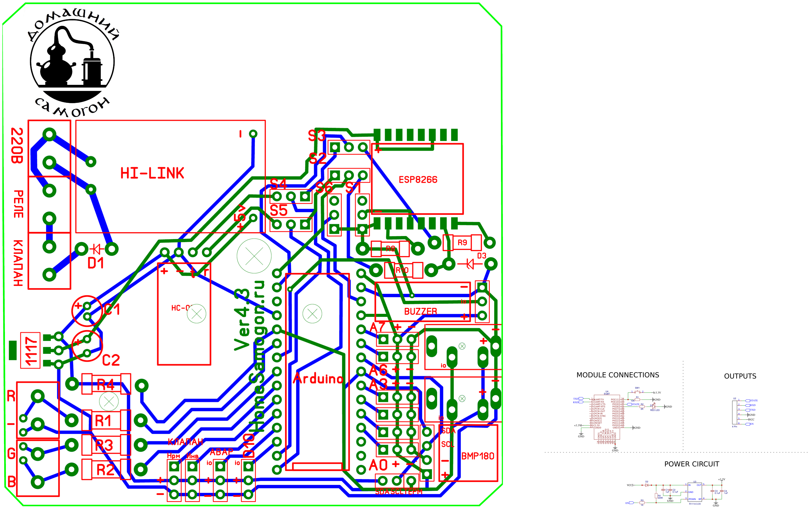Image resolution: width=812 pixels, height=510 pixels.
Task: Click the R2 resistor label on PCB
Action: [105, 470]
